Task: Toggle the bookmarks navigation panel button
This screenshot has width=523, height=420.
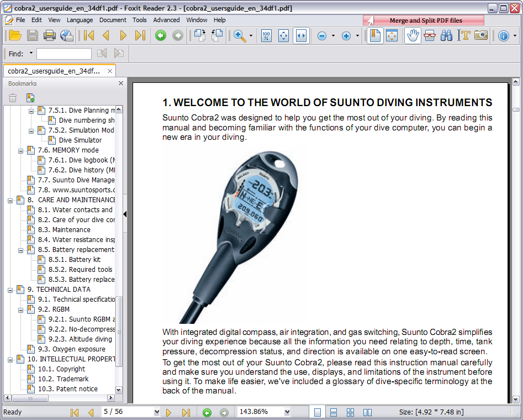Action: [x=375, y=36]
